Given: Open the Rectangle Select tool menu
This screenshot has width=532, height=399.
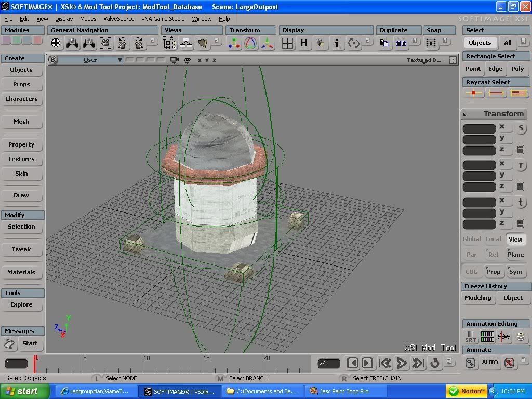Looking at the screenshot, I should pyautogui.click(x=495, y=56).
